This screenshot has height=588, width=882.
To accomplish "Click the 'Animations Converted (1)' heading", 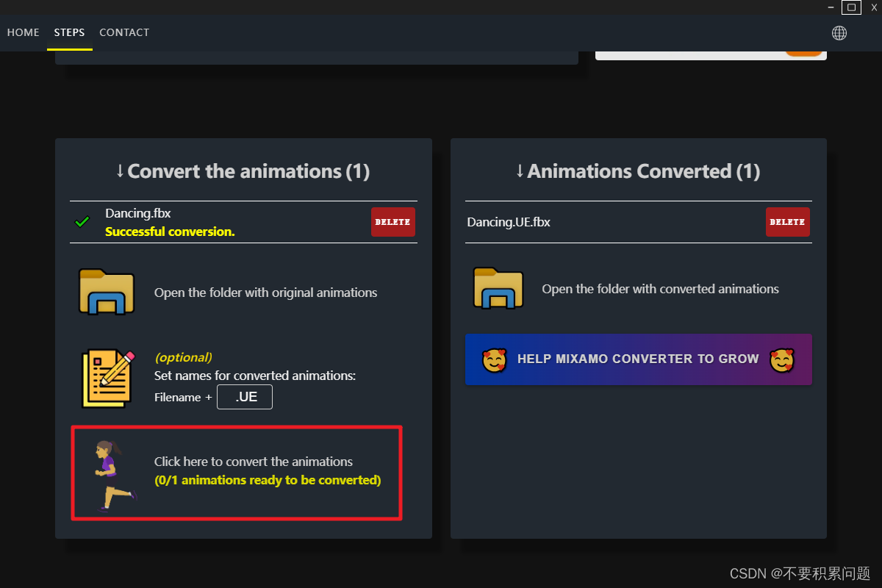I will pyautogui.click(x=638, y=171).
